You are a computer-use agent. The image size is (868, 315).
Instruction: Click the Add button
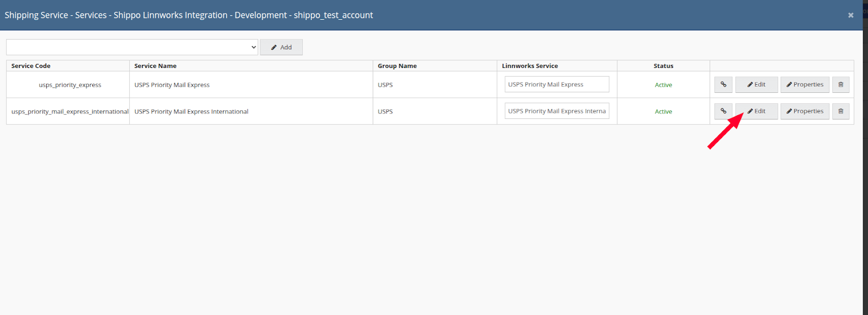(x=281, y=47)
